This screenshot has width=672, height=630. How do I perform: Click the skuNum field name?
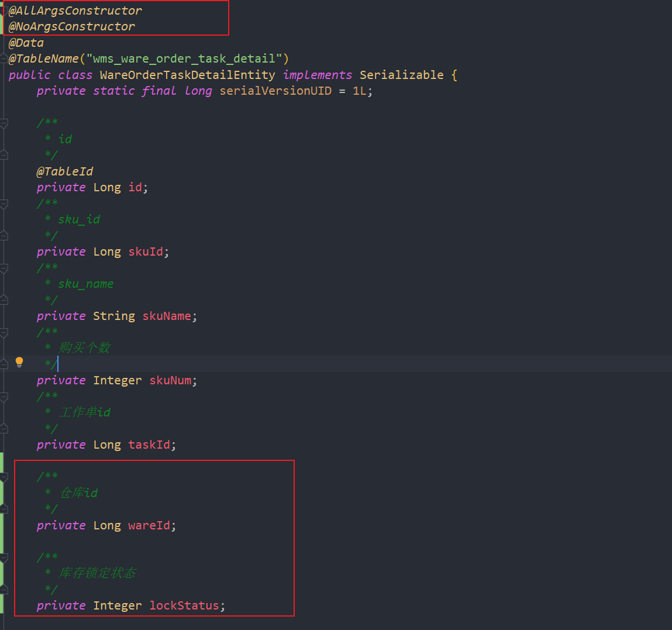(170, 380)
